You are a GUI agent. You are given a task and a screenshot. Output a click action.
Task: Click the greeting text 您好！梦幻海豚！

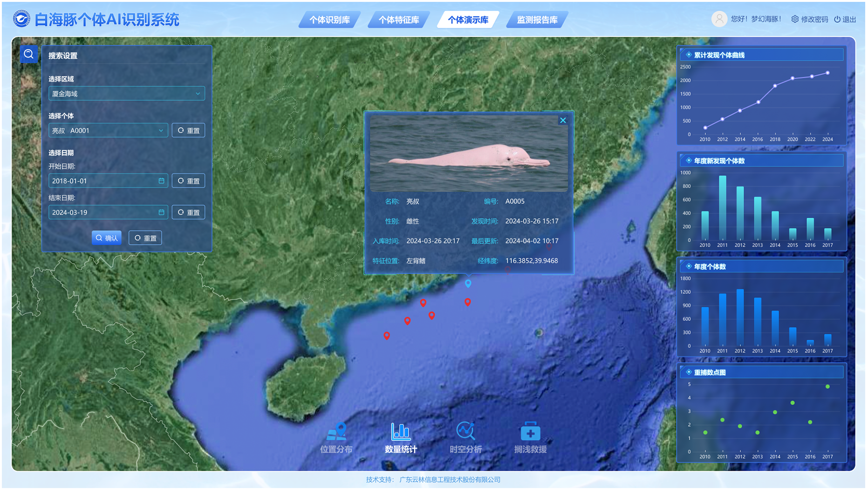coord(756,19)
